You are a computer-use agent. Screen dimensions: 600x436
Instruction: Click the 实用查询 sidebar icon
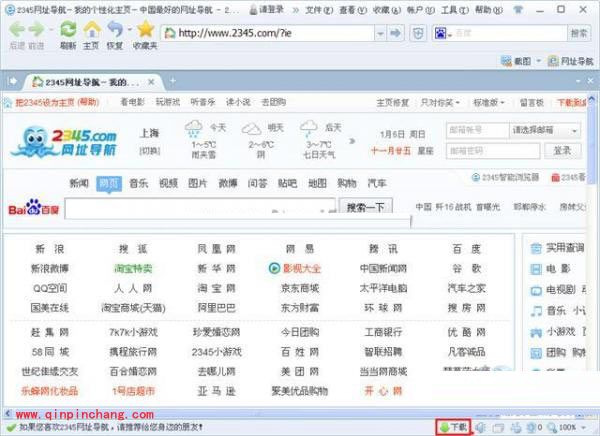pos(536,248)
